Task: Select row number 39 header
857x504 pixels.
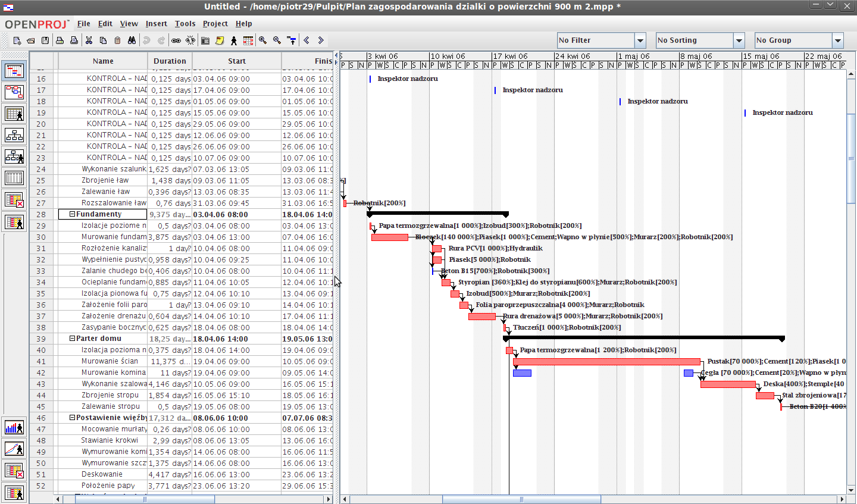Action: click(41, 339)
